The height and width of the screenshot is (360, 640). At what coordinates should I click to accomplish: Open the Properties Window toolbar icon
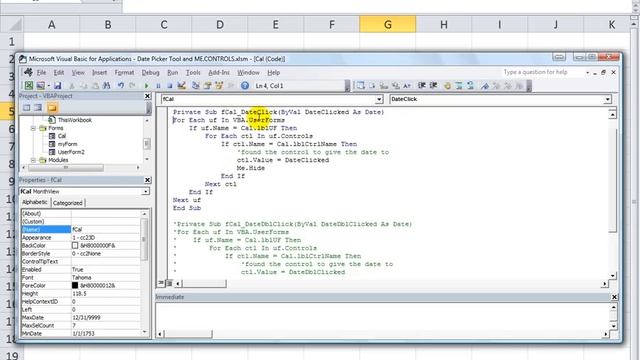pyautogui.click(x=207, y=85)
